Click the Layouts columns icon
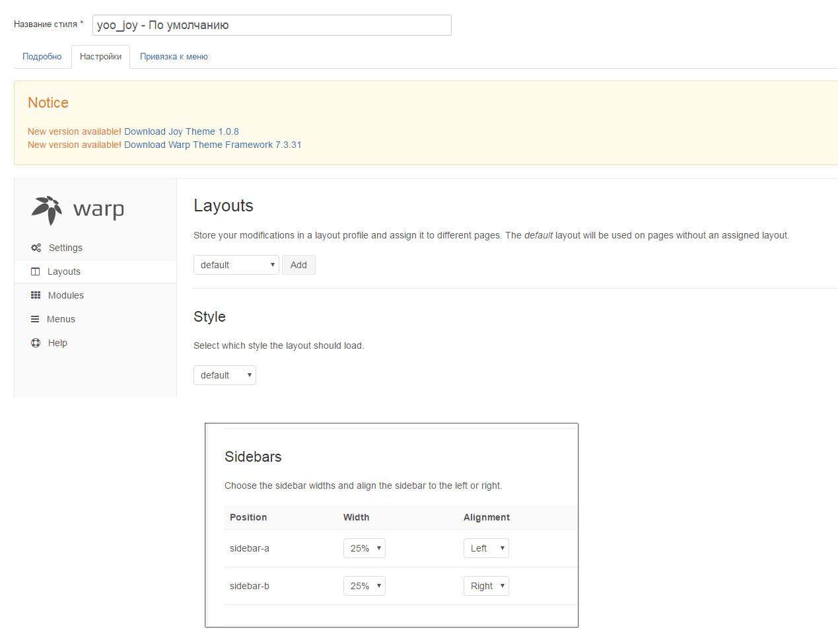The height and width of the screenshot is (644, 838). click(36, 271)
